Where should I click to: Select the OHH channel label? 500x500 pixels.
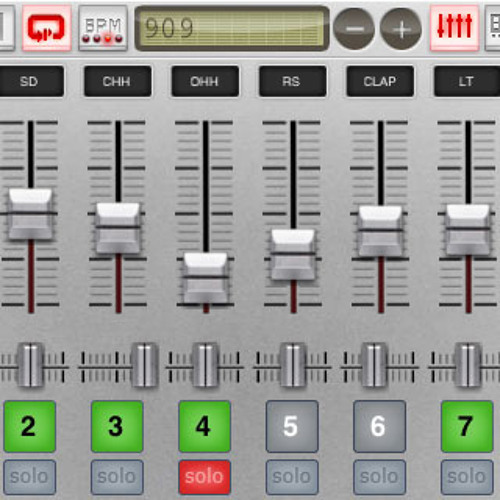(205, 81)
